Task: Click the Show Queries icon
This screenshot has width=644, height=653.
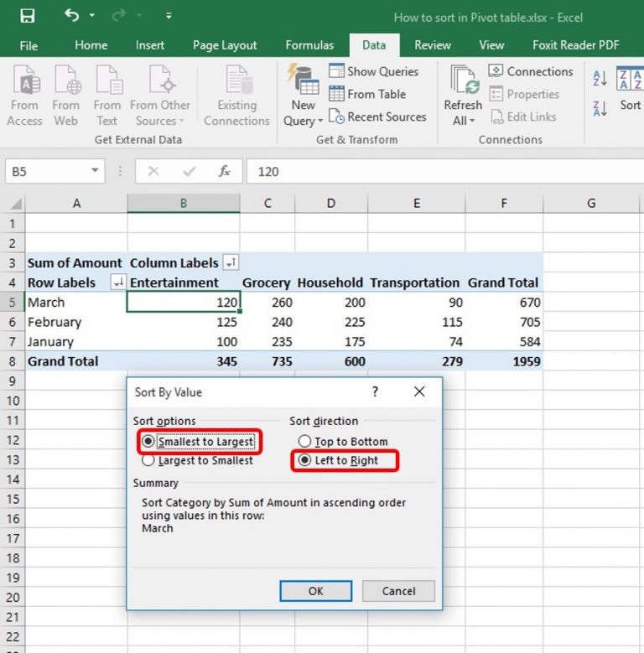Action: pyautogui.click(x=336, y=70)
